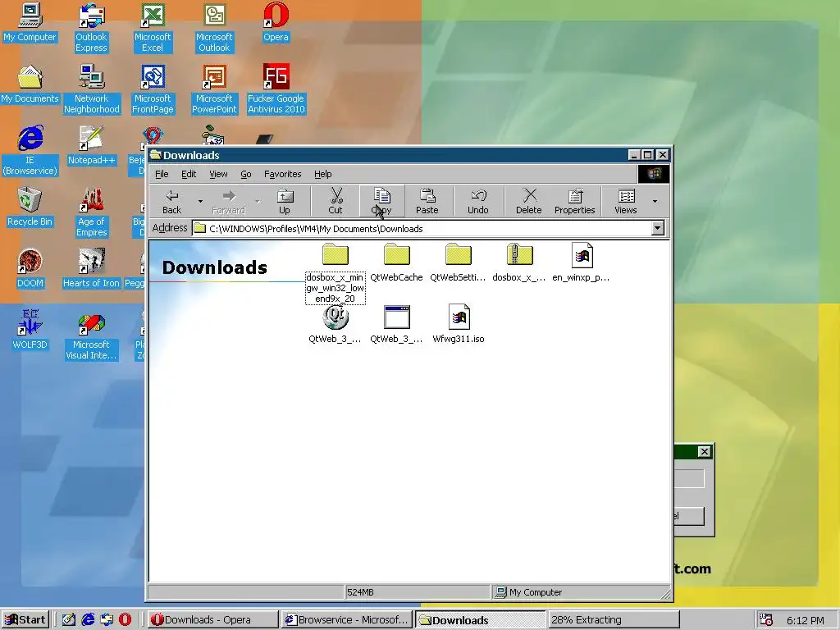Select the Microsoft FrontPage desktop shortcut
Screen dimensions: 840x630
click(153, 89)
